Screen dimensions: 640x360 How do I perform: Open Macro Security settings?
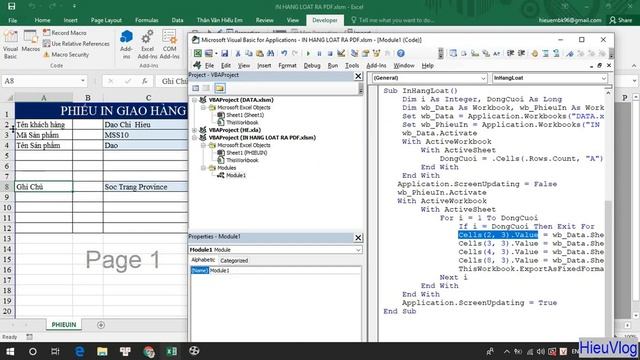coord(66,54)
